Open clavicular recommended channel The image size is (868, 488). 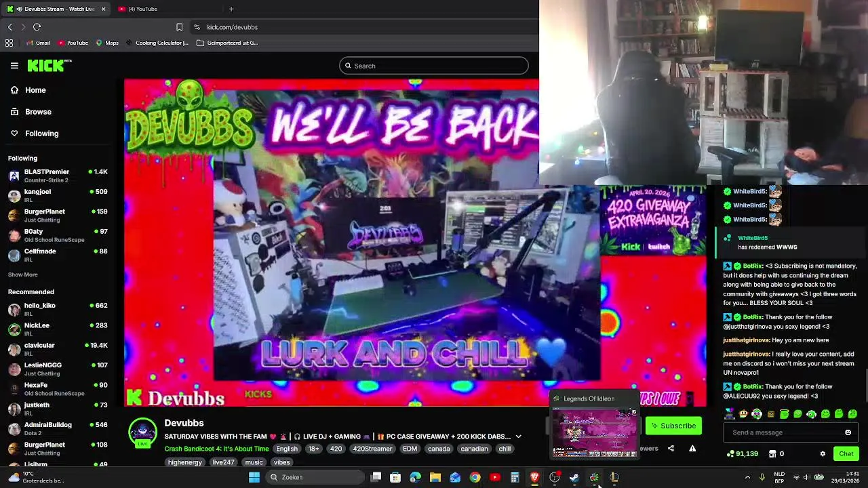click(58, 349)
